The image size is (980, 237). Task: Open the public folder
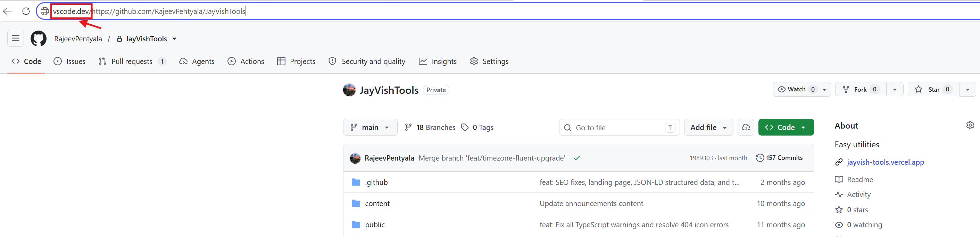point(375,225)
